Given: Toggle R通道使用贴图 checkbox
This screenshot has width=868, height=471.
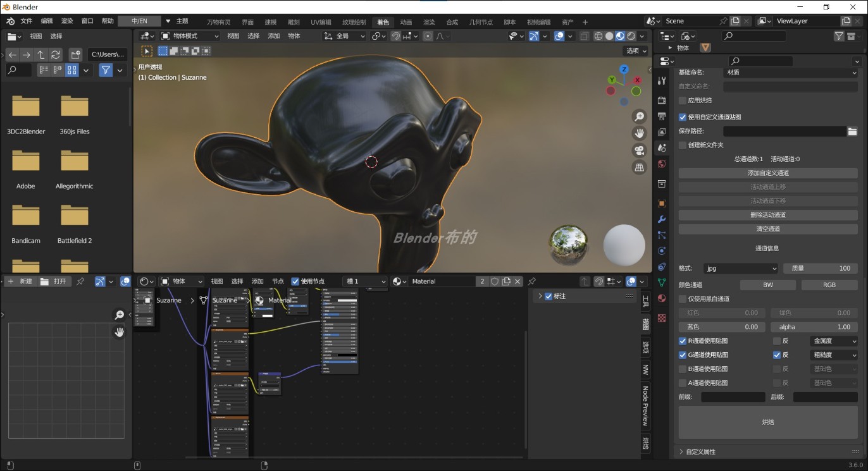Looking at the screenshot, I should point(683,341).
